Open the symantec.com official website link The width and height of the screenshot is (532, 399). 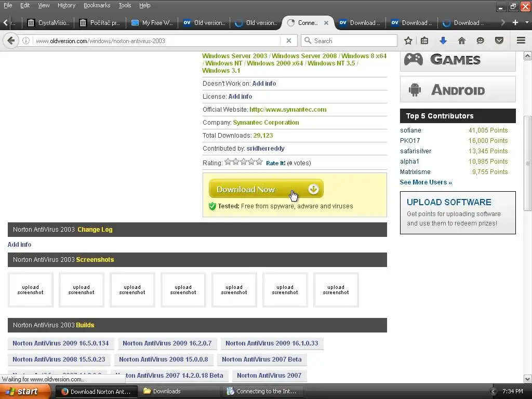click(288, 109)
